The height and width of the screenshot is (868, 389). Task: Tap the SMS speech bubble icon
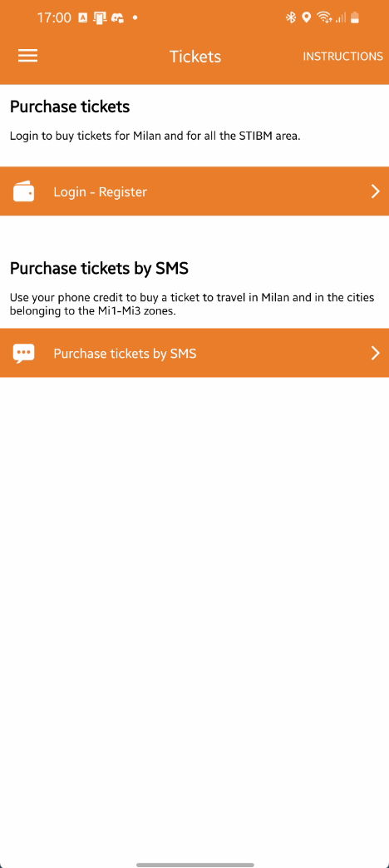click(24, 353)
